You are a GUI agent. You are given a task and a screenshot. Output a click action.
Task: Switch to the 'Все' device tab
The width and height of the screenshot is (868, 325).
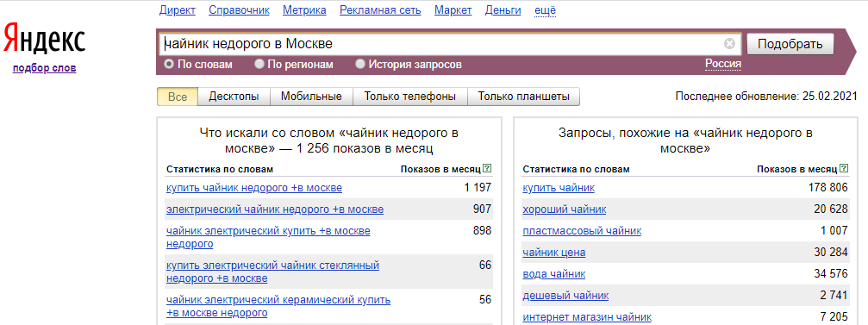pos(178,97)
